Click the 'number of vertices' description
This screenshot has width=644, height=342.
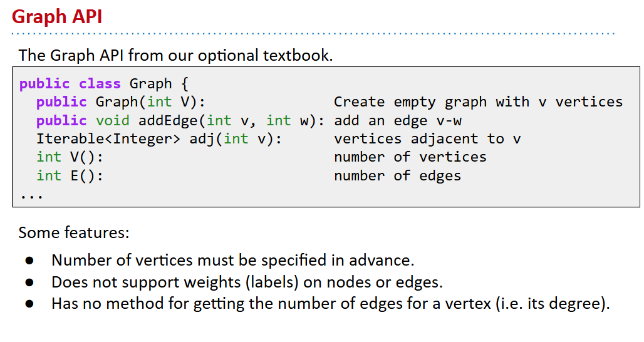(410, 157)
